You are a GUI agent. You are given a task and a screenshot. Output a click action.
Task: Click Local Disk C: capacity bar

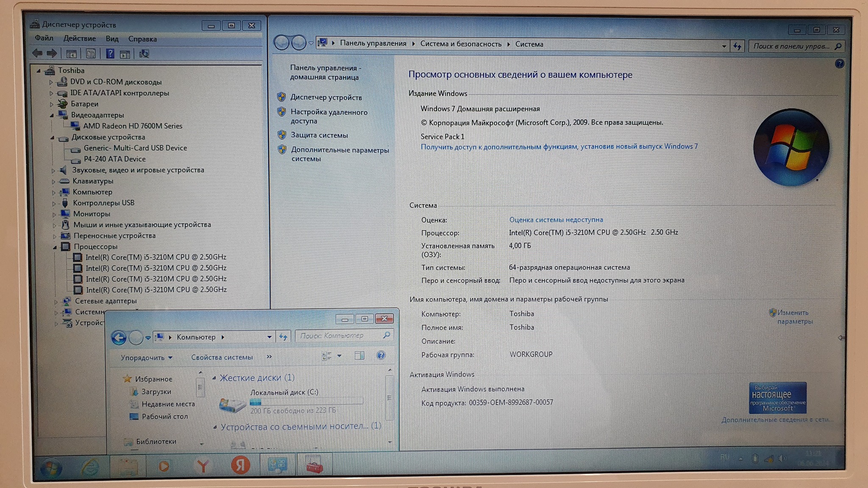[x=306, y=402]
